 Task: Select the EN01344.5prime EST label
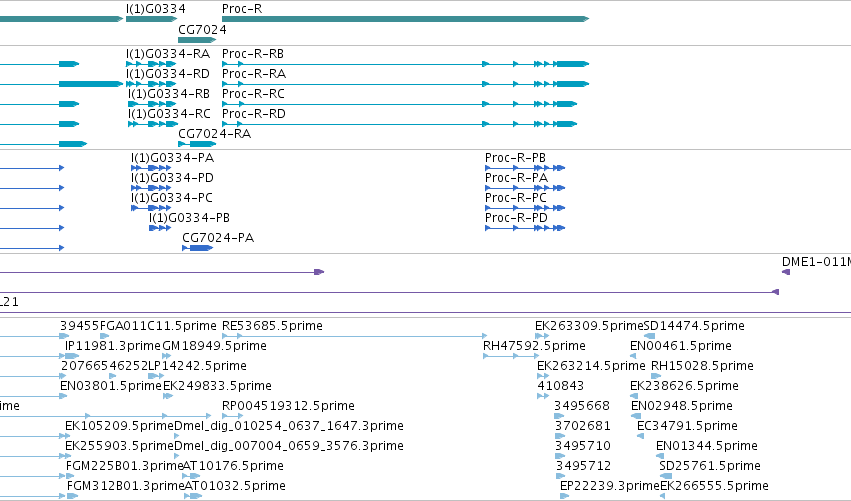click(707, 446)
